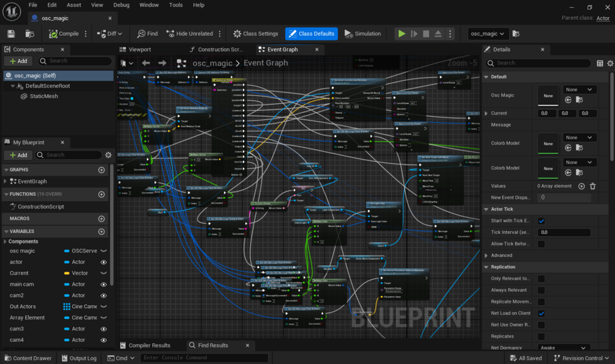Viewport: 615px width, 364px height.
Task: Open the graph bookmarks dropdown
Action: (127, 63)
